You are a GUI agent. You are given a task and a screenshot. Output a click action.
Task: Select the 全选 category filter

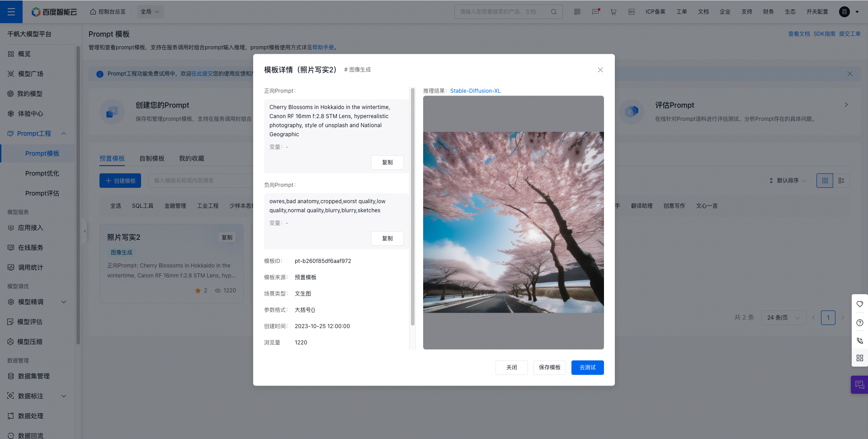tap(116, 206)
